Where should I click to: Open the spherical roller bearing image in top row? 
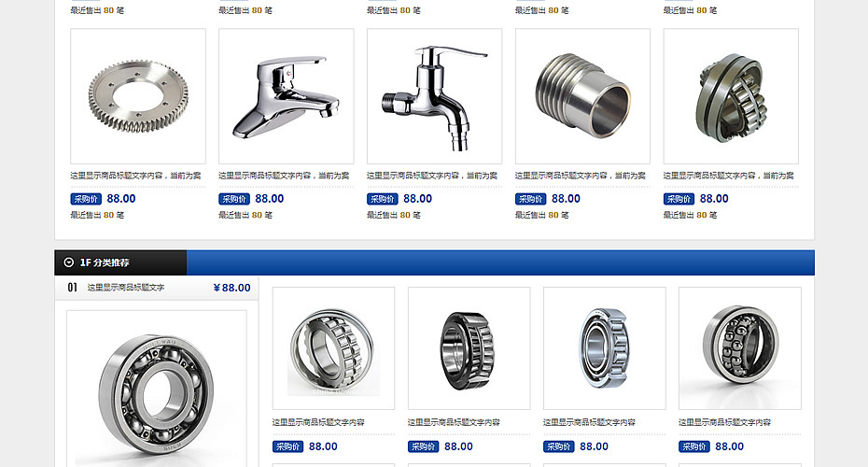coord(731,96)
